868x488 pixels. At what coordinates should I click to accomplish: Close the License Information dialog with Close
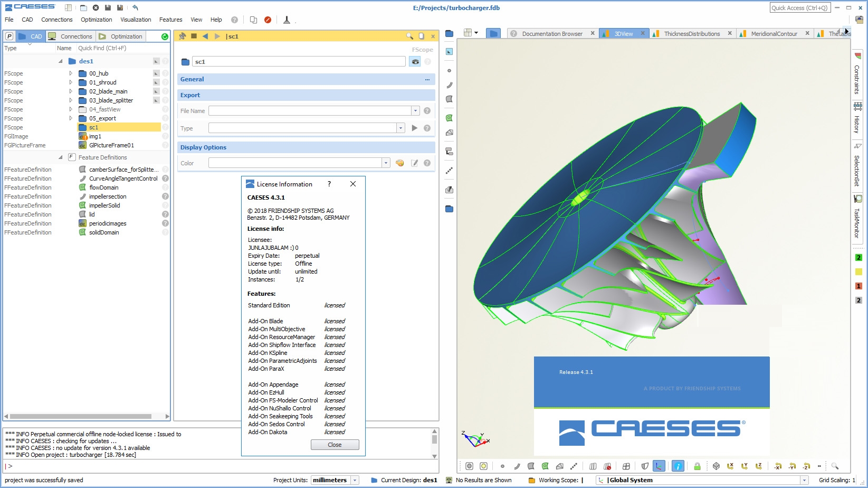pos(335,445)
